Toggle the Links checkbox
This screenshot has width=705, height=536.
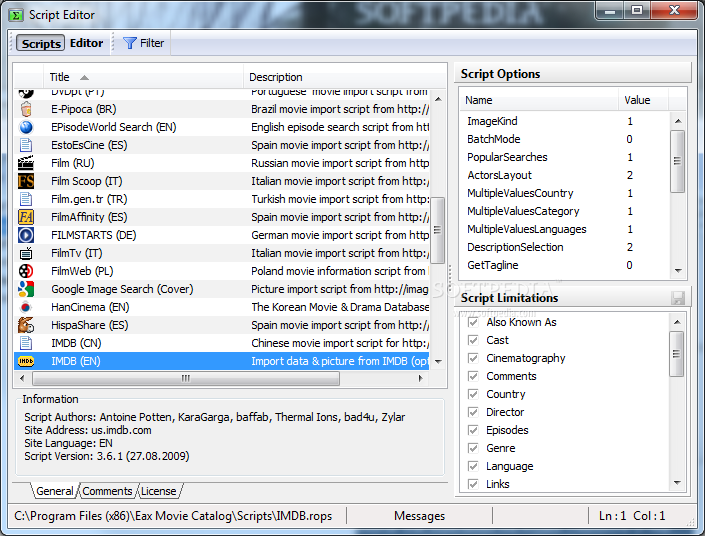(x=473, y=484)
